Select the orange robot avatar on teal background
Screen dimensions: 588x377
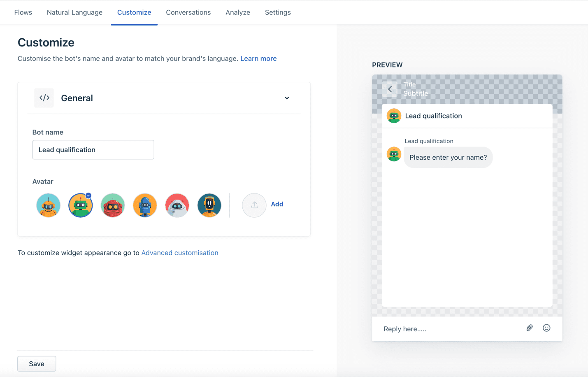point(48,205)
